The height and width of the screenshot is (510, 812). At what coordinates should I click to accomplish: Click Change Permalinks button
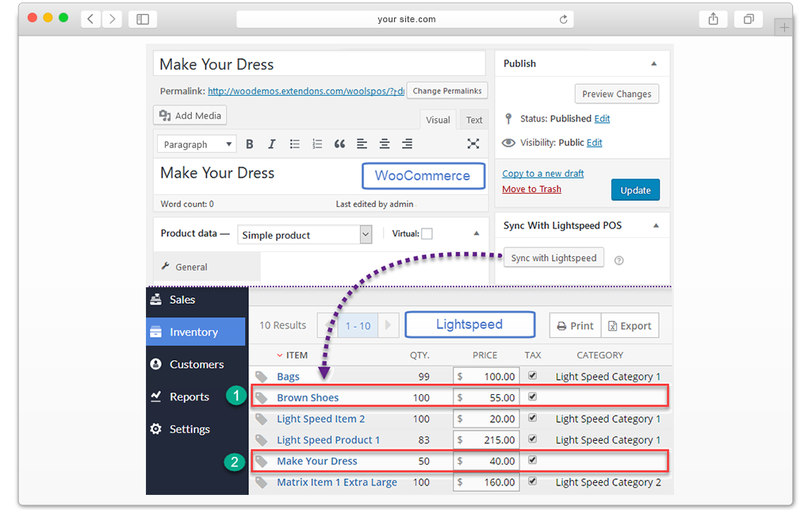pos(447,91)
